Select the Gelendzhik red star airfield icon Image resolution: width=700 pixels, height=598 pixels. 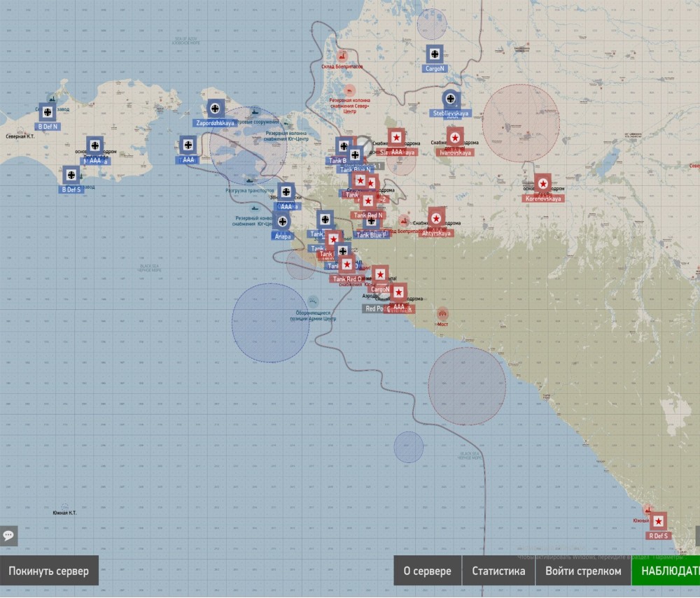[x=399, y=292]
